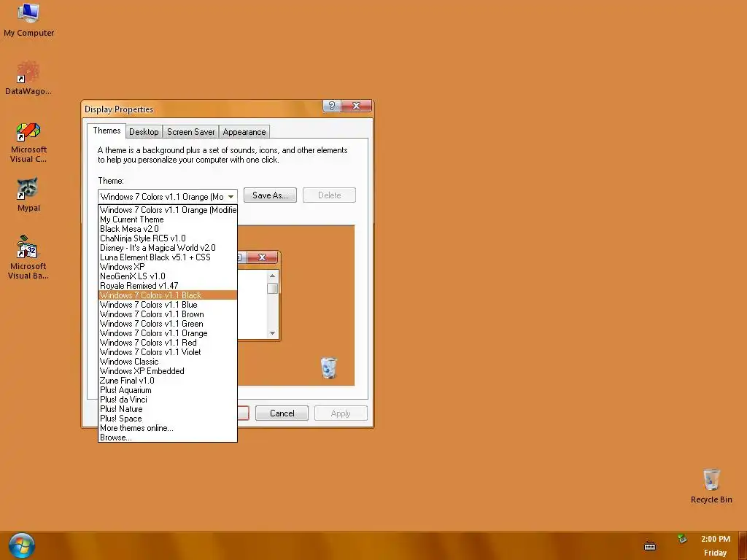
Task: Choose More themes online... option
Action: 168,428
